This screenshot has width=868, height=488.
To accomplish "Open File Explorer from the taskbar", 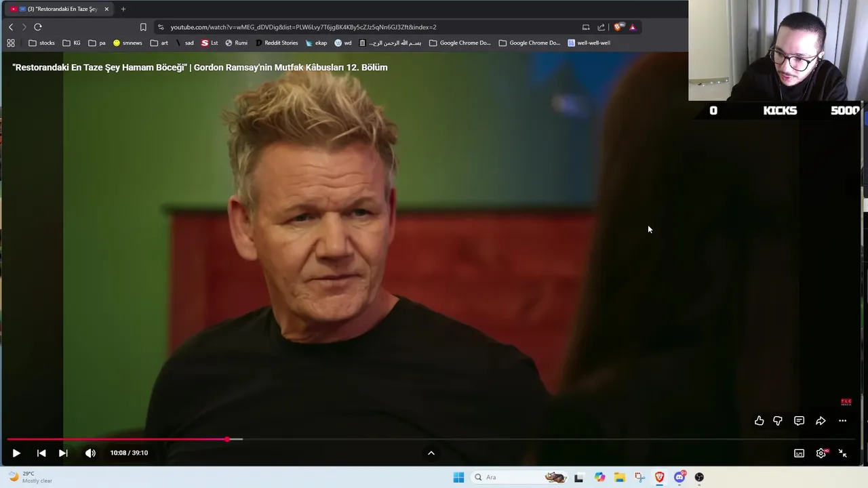I will (619, 477).
